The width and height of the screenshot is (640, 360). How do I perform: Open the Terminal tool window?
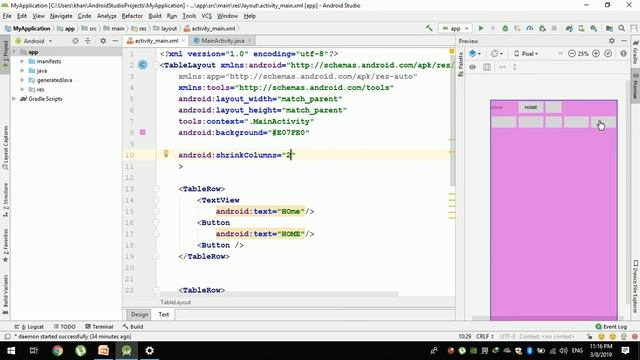pyautogui.click(x=99, y=327)
